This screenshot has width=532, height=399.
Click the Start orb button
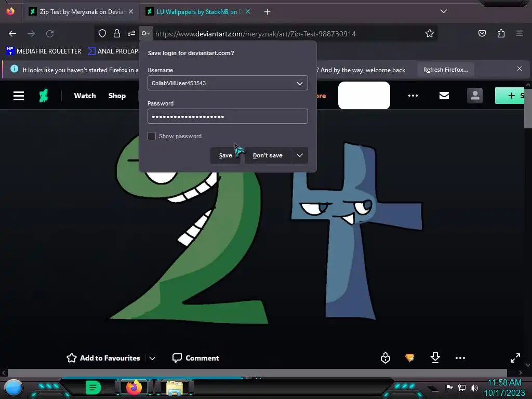(14, 389)
